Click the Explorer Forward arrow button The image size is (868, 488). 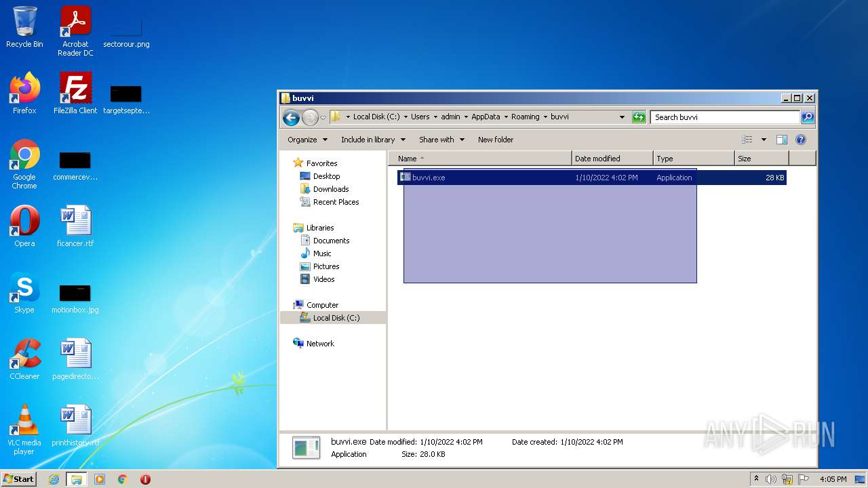pos(310,117)
